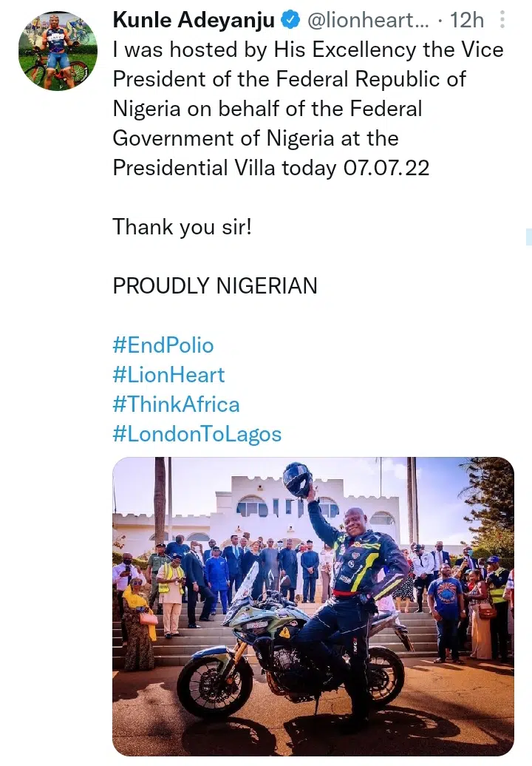Viewport: 532px width, 766px height.
Task: Click the raised helmet in the photo
Action: [298, 478]
